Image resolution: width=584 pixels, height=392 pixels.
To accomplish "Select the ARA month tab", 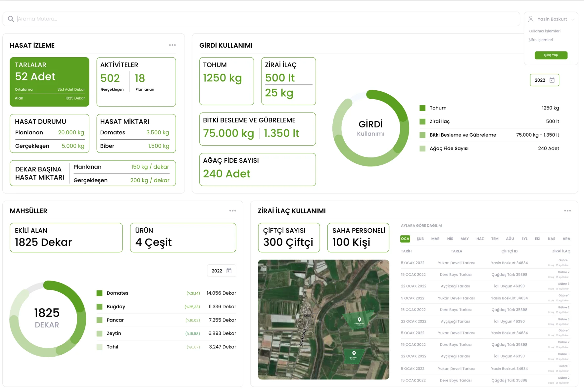I will (566, 239).
